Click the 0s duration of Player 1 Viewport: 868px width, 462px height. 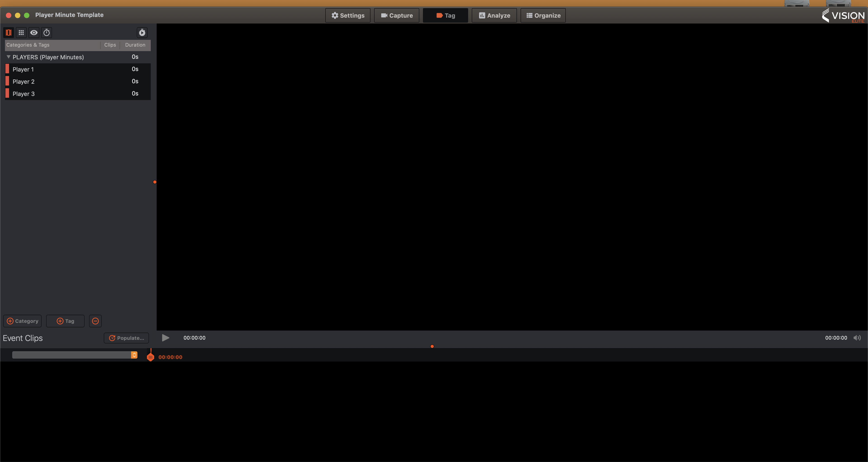(x=135, y=69)
